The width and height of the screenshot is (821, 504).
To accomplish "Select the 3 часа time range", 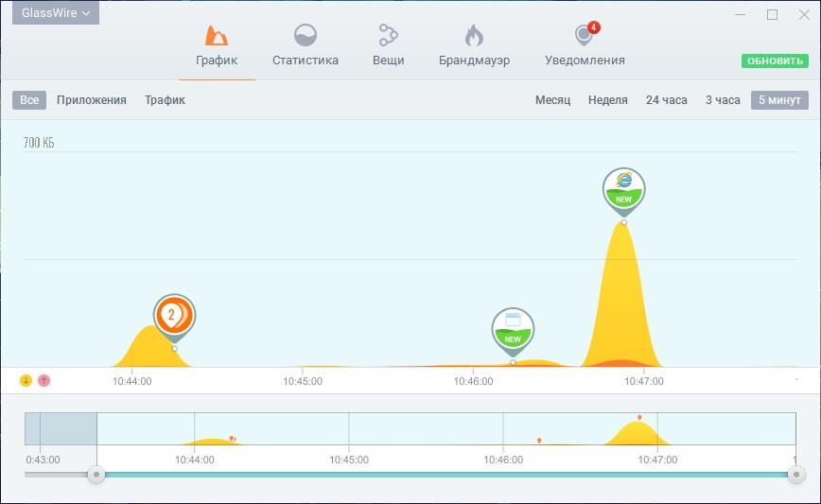I will pos(723,100).
